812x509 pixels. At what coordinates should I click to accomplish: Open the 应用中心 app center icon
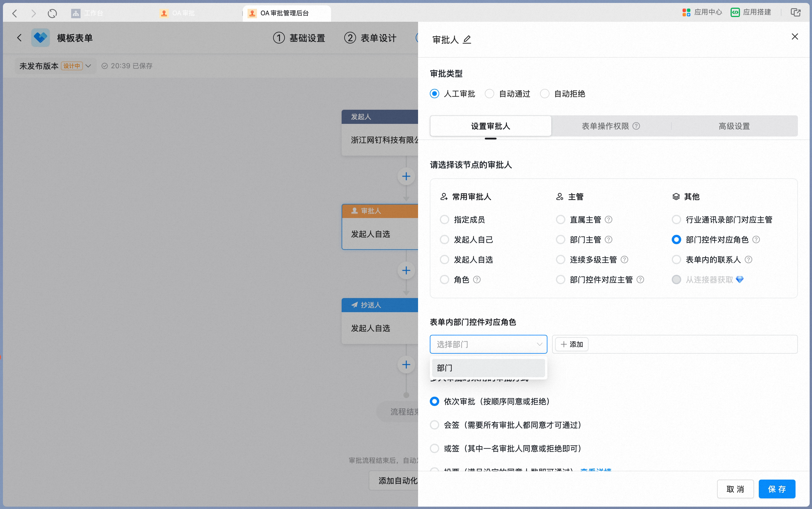click(686, 12)
